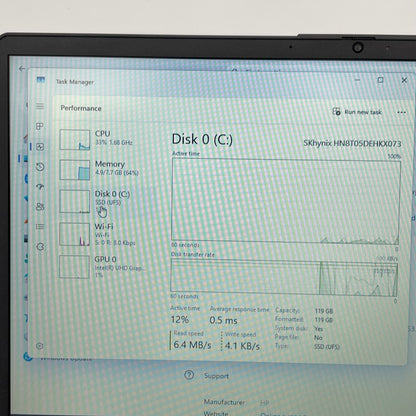This screenshot has width=416, height=416.
Task: Open the Processes page icon in sidebar
Action: pyautogui.click(x=40, y=126)
